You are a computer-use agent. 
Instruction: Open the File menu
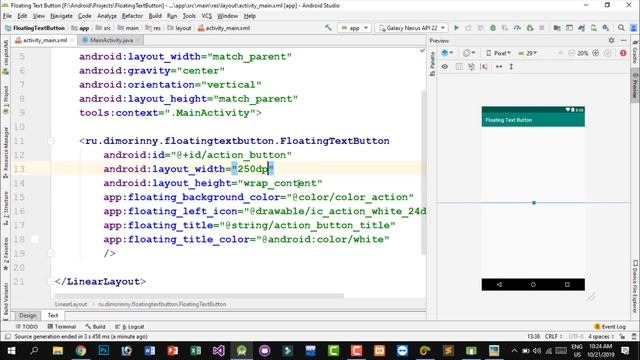7,16
